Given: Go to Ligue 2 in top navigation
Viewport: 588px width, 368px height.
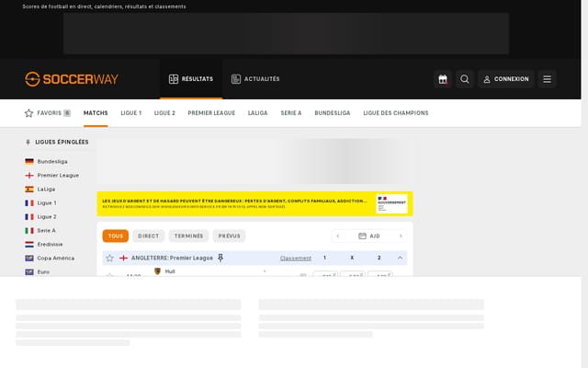Looking at the screenshot, I should click(164, 113).
